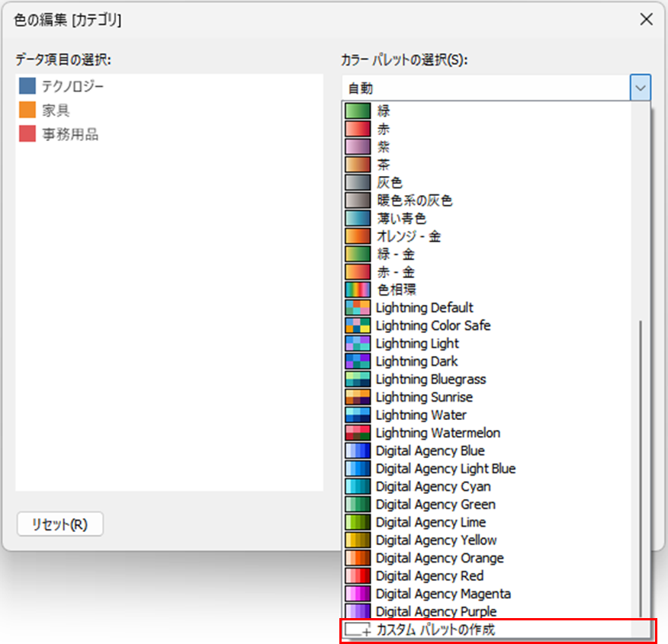The height and width of the screenshot is (644, 668).
Task: Select 暖色系の灰色 palette option
Action: [x=414, y=200]
